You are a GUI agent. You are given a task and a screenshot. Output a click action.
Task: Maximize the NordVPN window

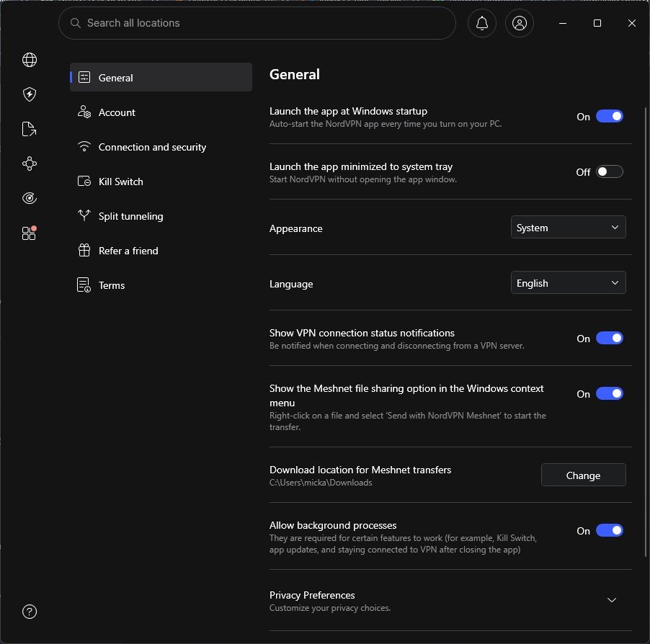[x=597, y=23]
